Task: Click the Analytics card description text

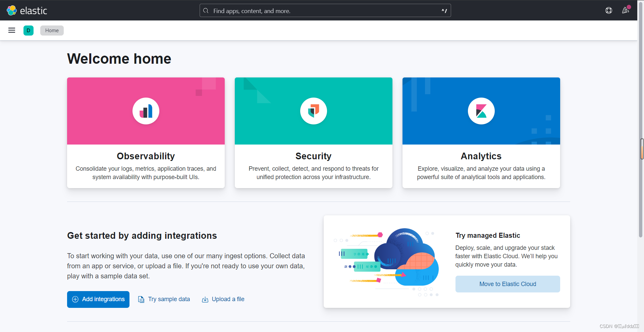Action: coord(481,173)
